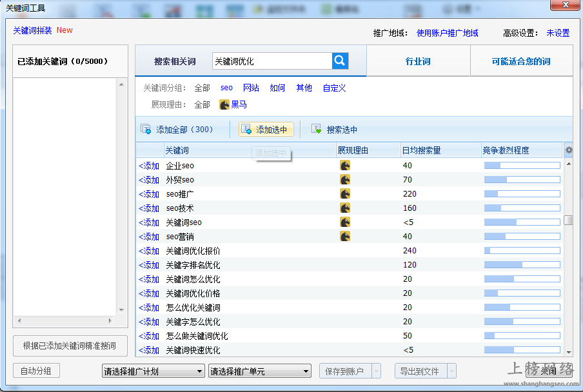583x392 pixels.
Task: Open the 请选择推广计划 dropdown
Action: pyautogui.click(x=153, y=371)
